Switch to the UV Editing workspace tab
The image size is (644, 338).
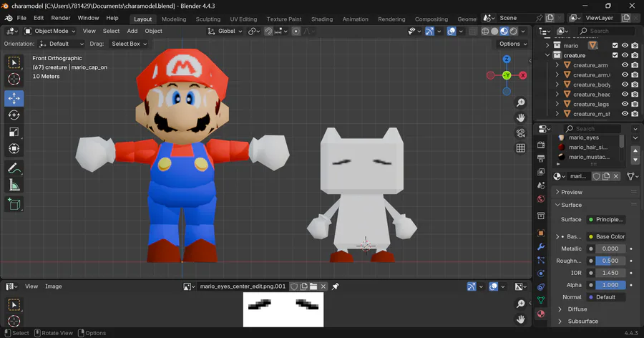click(243, 19)
